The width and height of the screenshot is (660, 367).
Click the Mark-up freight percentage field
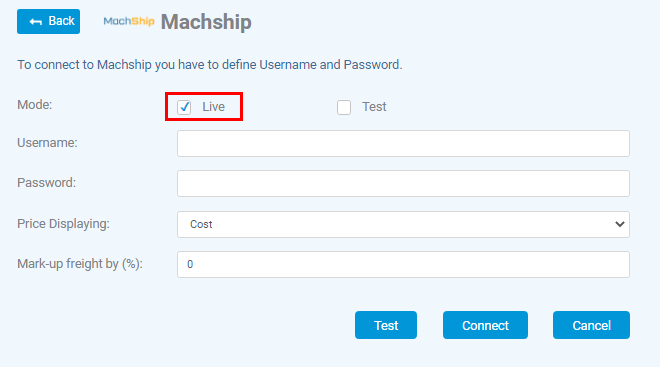(x=403, y=264)
